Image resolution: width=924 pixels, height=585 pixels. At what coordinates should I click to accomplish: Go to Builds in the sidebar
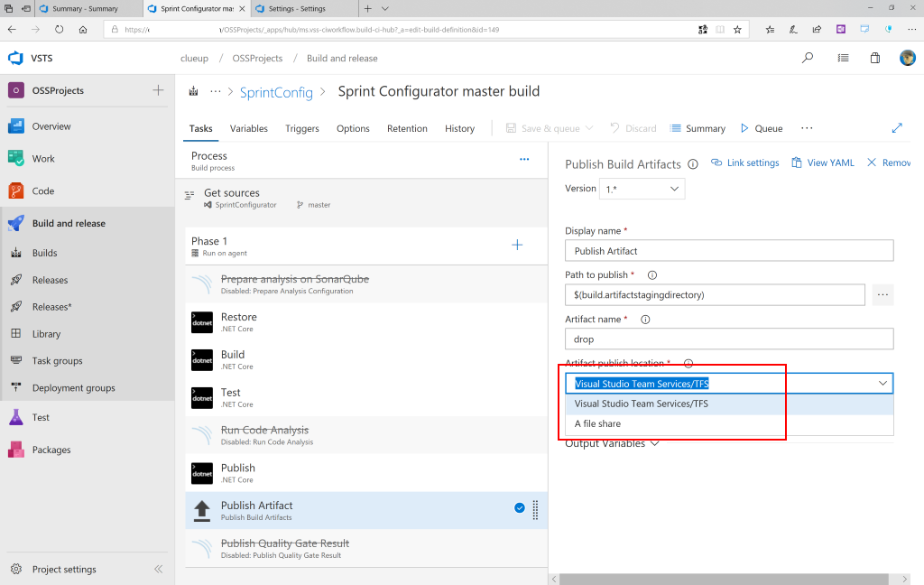click(44, 253)
